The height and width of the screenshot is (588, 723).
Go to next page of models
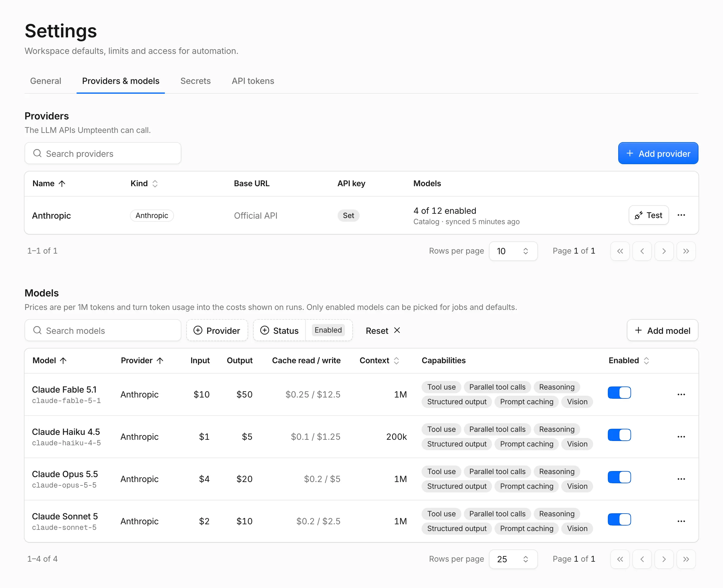pos(664,559)
